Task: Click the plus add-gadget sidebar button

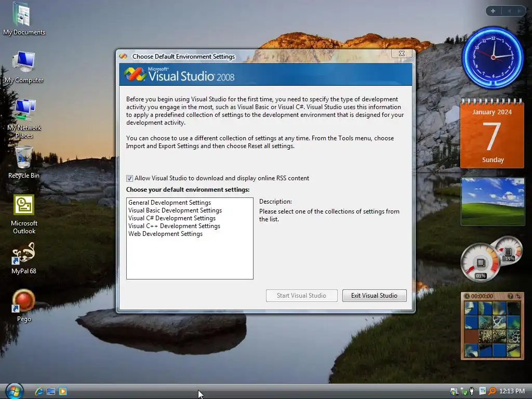Action: coord(493,11)
